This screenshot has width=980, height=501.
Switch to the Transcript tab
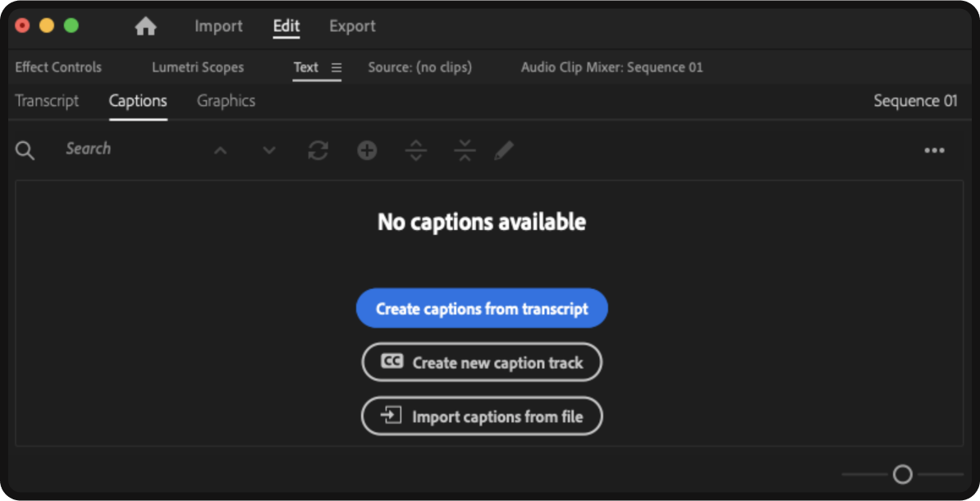47,101
